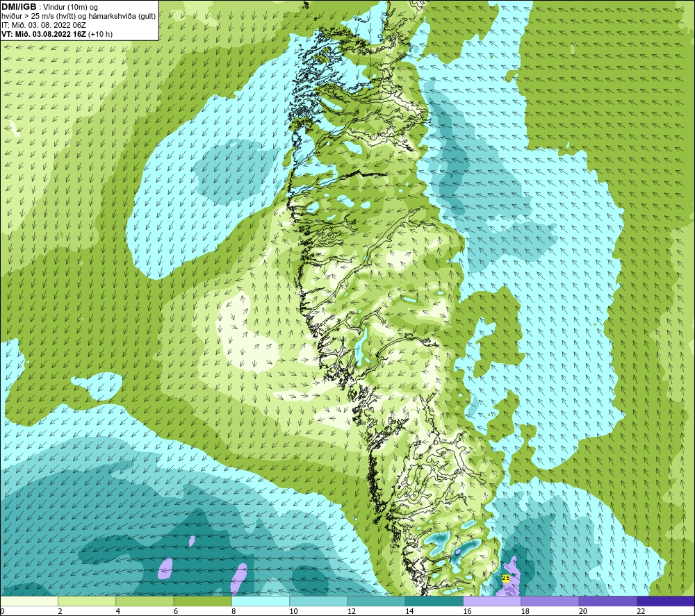
Task: Select the light green 2–4 m/s legend swatch
Action: tap(87, 601)
